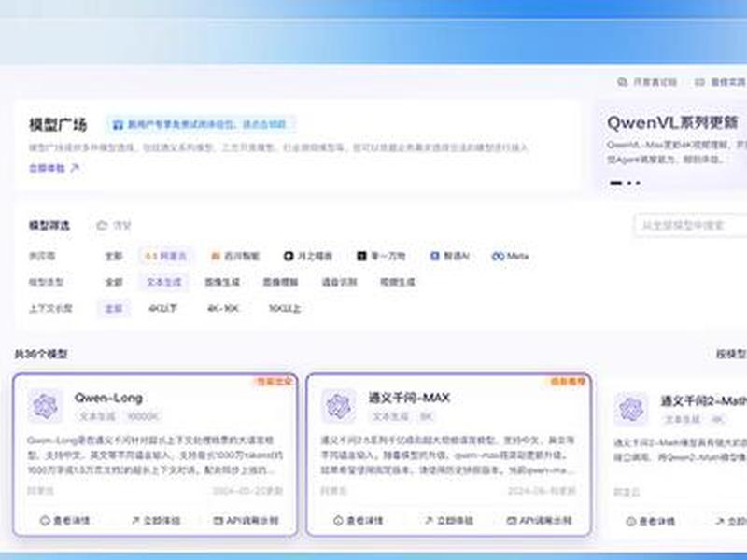This screenshot has width=747, height=560.
Task: Filter vendors by 月之暗面
Action: 308,256
